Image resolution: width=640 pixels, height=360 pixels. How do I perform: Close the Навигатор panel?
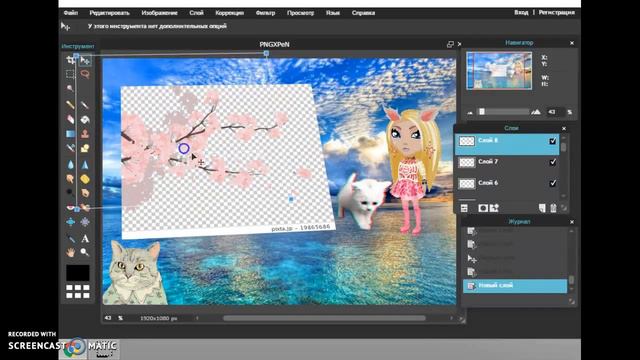[572, 43]
